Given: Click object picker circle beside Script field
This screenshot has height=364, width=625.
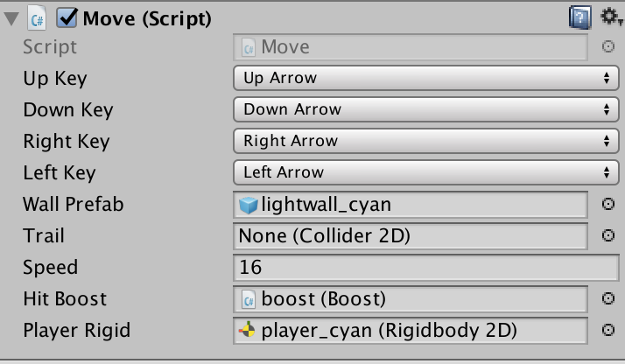Looking at the screenshot, I should (x=607, y=47).
